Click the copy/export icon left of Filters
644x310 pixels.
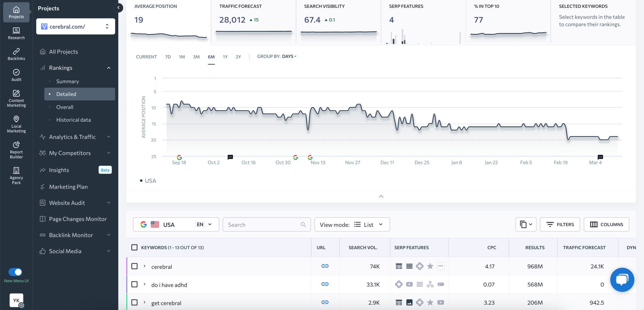525,224
